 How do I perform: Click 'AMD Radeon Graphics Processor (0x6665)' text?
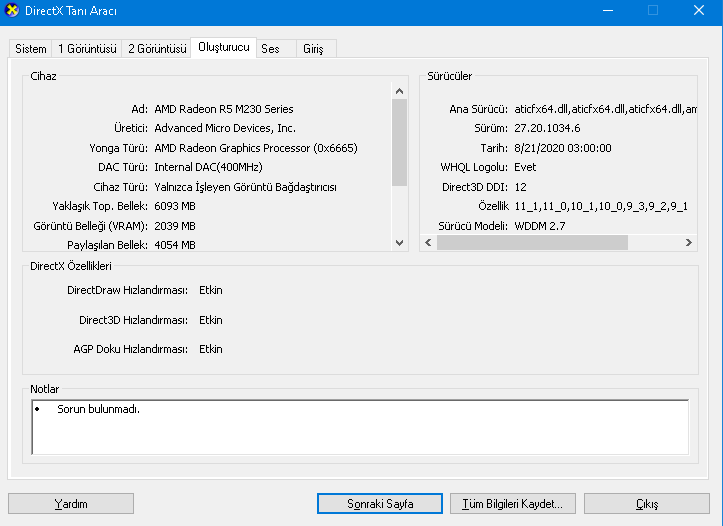(256, 148)
